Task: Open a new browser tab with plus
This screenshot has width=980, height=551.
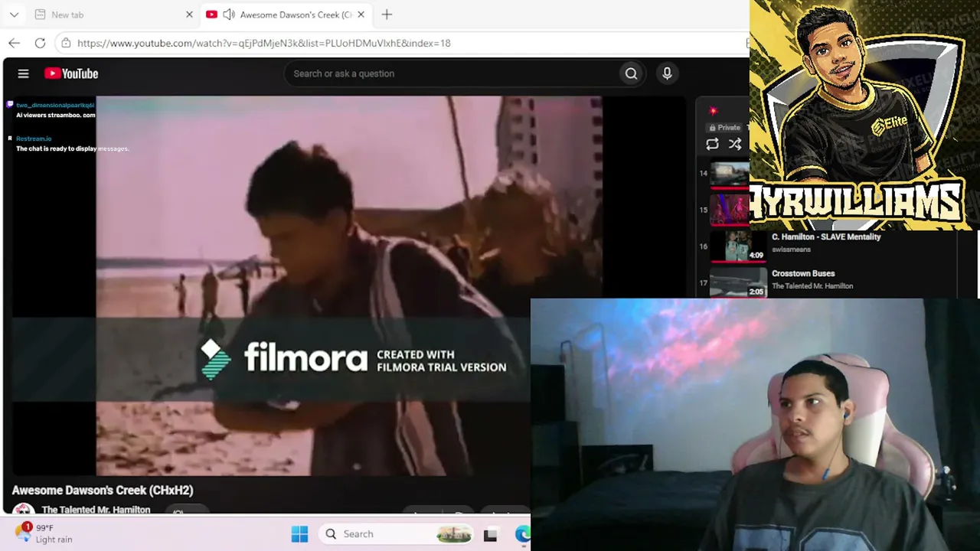Action: coord(387,15)
